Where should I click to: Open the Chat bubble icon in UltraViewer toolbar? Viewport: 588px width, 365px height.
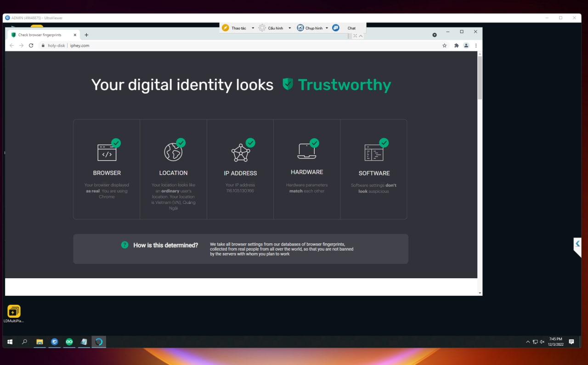[336, 28]
